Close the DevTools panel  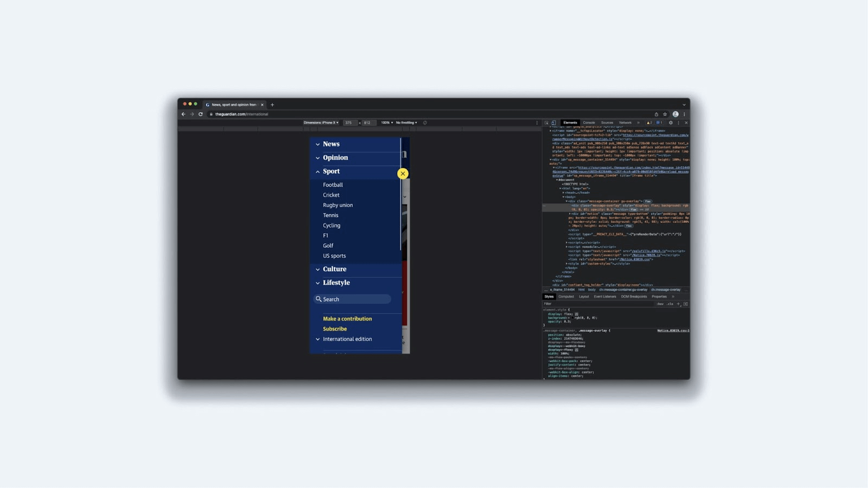point(686,123)
